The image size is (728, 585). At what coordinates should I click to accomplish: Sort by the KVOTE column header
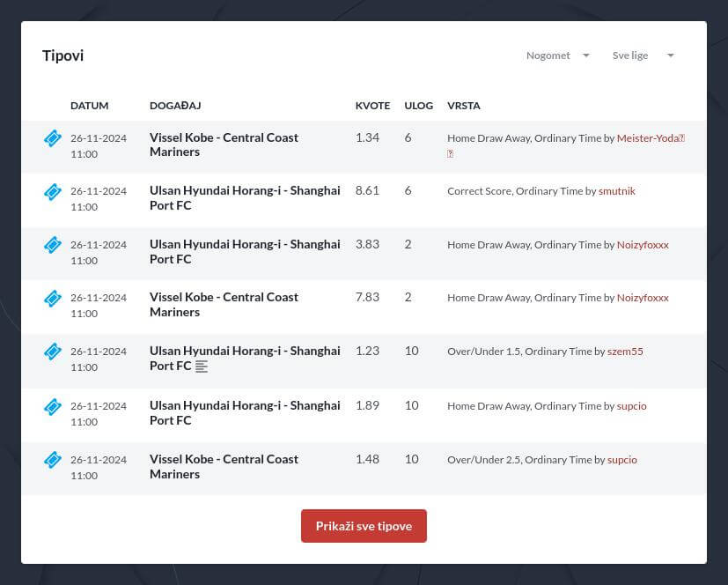click(372, 106)
